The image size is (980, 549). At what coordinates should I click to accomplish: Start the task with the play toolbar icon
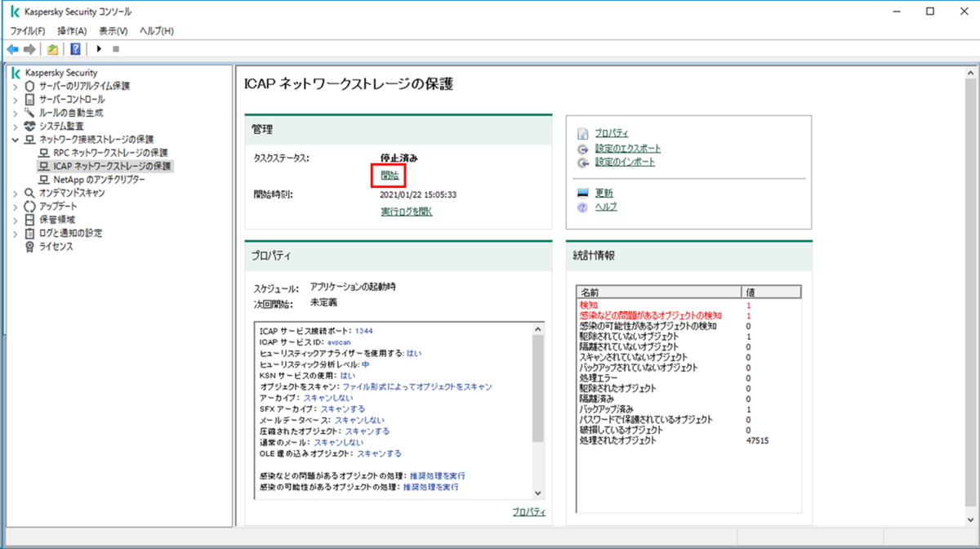tap(99, 49)
